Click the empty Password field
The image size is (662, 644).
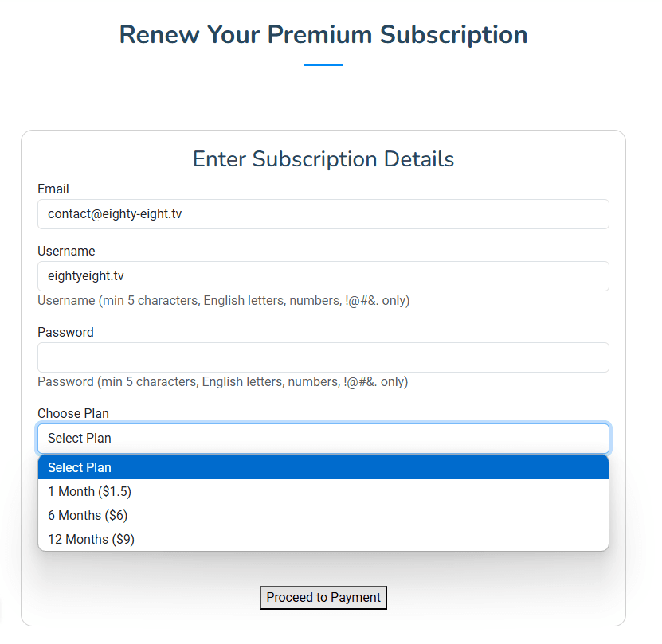(323, 357)
